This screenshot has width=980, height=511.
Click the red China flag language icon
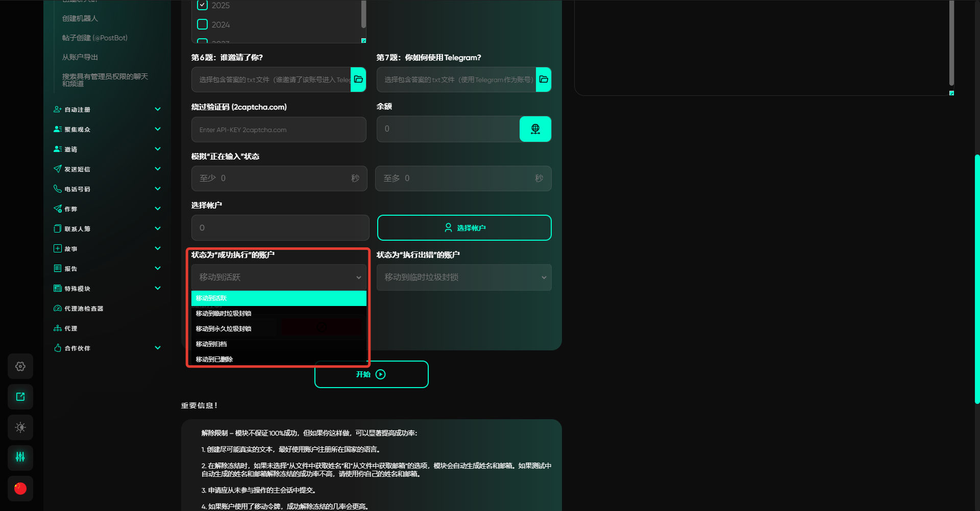[x=20, y=489]
